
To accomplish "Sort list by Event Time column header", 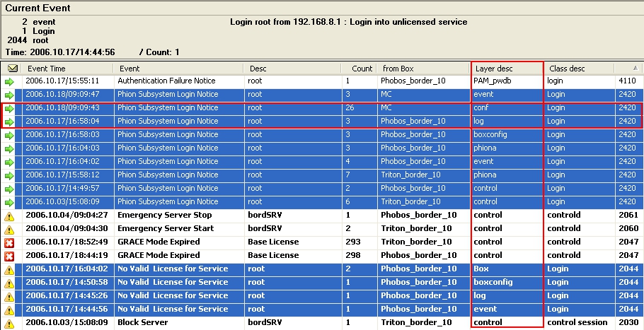I will pyautogui.click(x=67, y=69).
